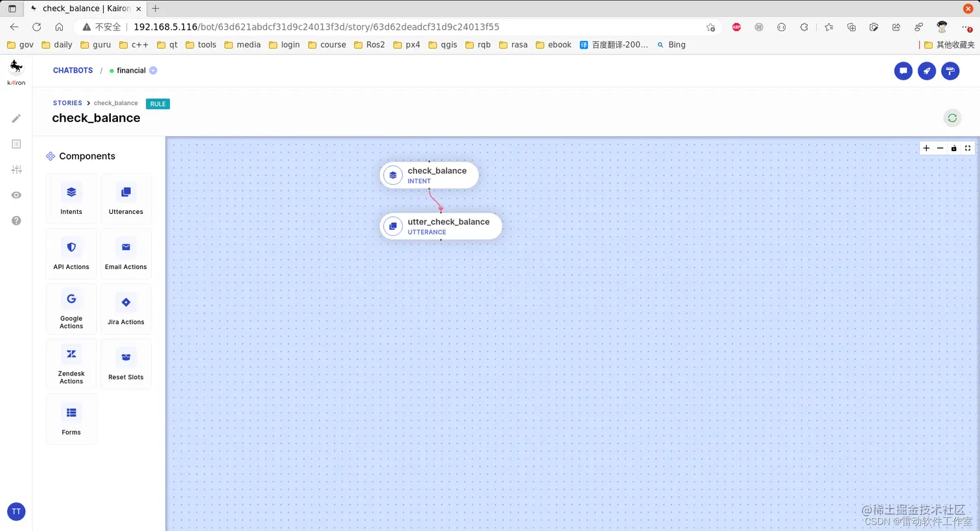Open the daily bookmarks folder
The width and height of the screenshot is (980, 531).
(57, 45)
